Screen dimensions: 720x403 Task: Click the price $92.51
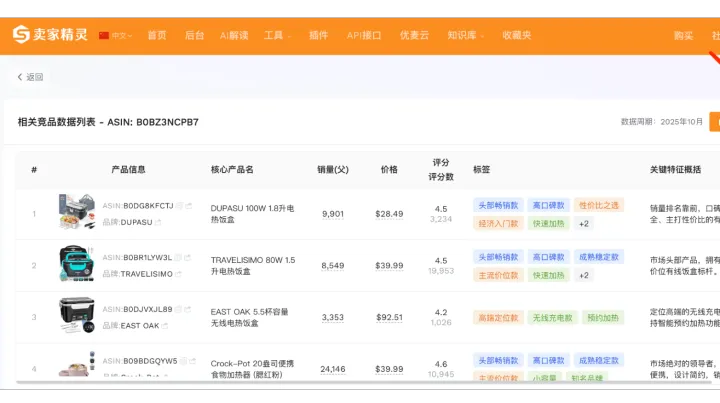click(389, 318)
